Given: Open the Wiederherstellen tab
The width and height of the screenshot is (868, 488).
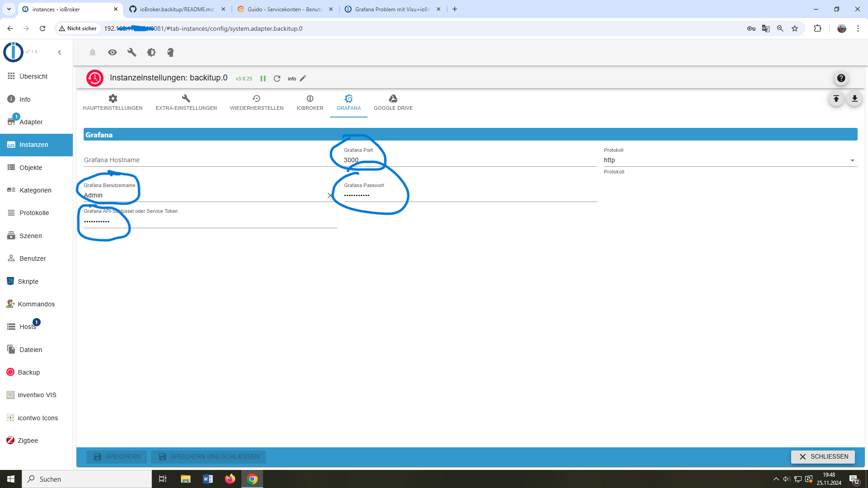Looking at the screenshot, I should pos(256,103).
